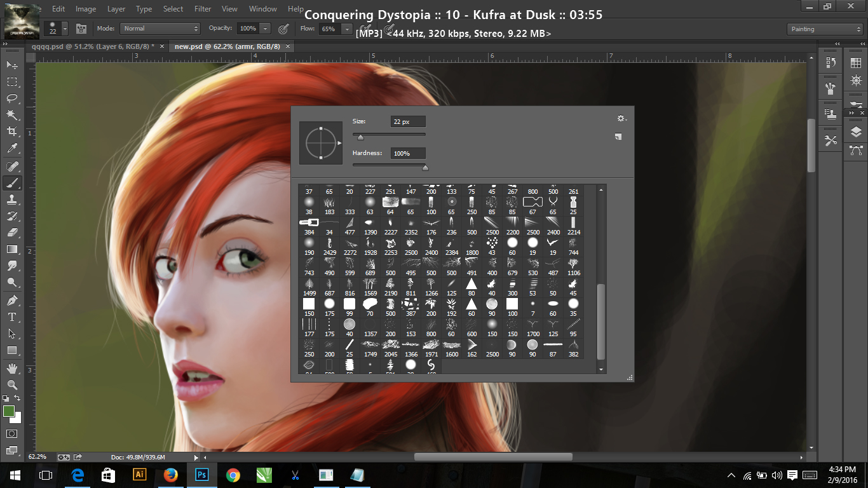Toggle Quick Mask mode
Image resolution: width=868 pixels, height=488 pixels.
(x=12, y=433)
